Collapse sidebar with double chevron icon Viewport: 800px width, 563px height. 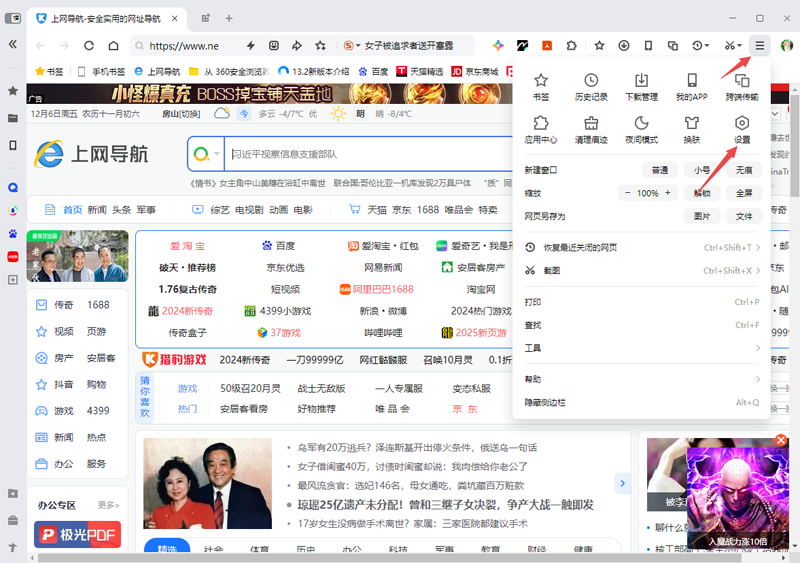(x=13, y=44)
